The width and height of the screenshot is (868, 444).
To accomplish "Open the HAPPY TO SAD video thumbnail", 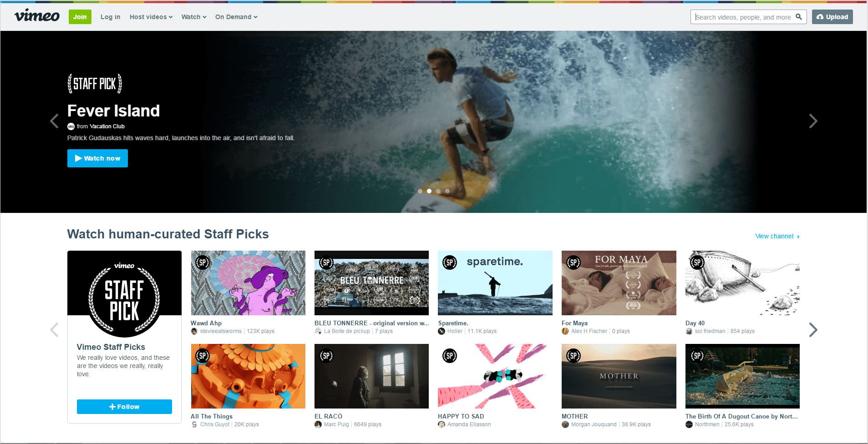I will tap(495, 376).
